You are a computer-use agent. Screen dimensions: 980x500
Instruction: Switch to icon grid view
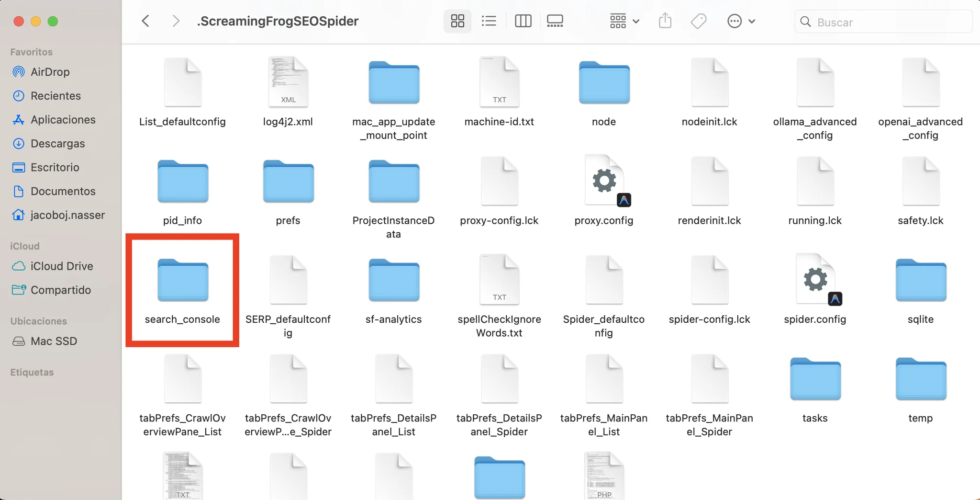[x=457, y=21]
